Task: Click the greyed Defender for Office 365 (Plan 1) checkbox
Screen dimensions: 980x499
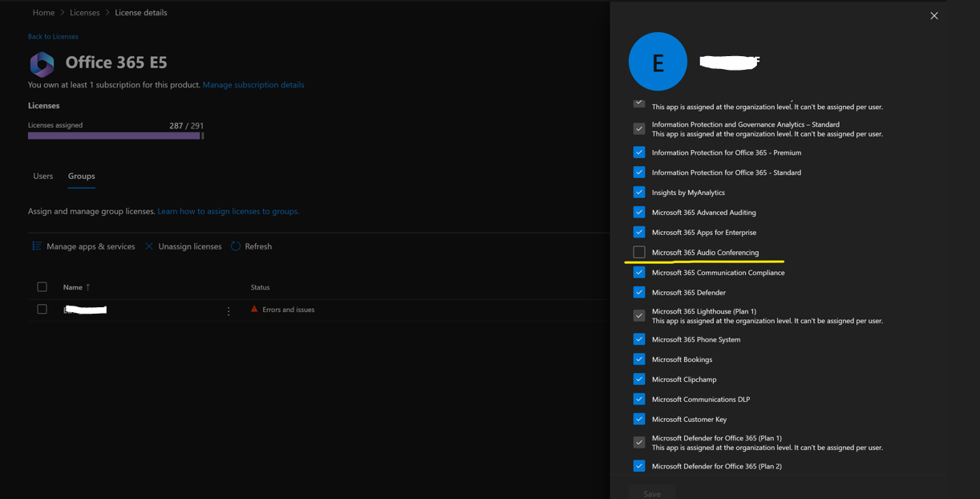Action: [639, 442]
